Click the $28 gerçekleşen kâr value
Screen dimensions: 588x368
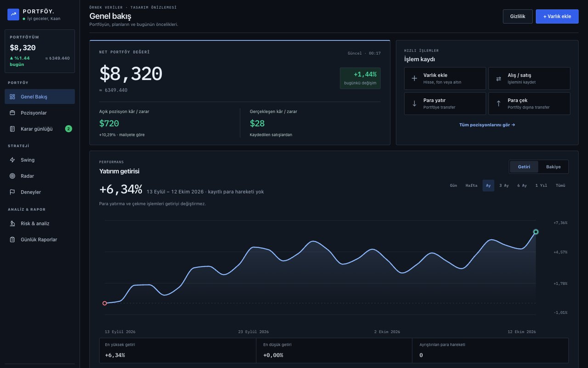tap(257, 123)
